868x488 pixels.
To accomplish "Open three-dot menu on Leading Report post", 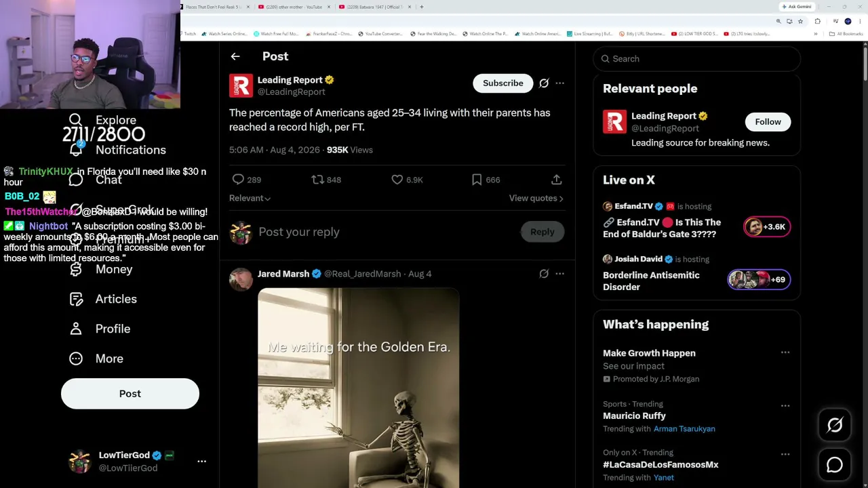I will pos(559,83).
